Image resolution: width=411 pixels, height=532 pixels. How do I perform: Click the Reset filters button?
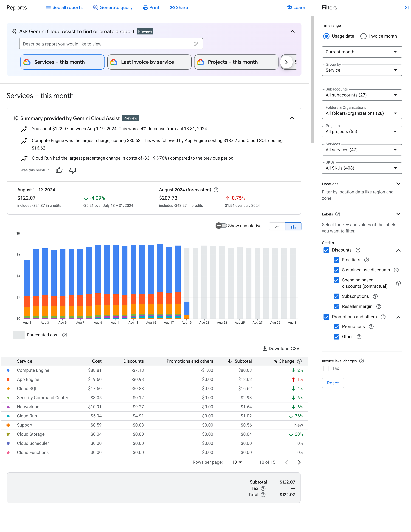(332, 383)
